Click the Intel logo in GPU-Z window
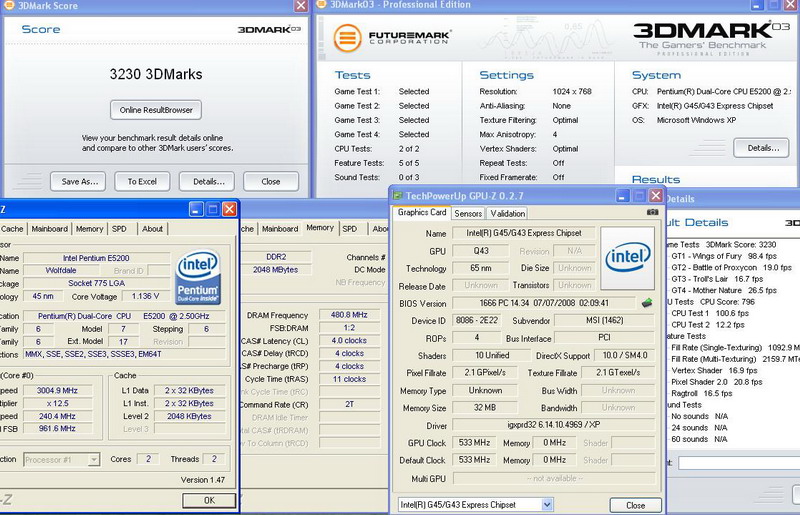800x515 pixels. point(628,258)
